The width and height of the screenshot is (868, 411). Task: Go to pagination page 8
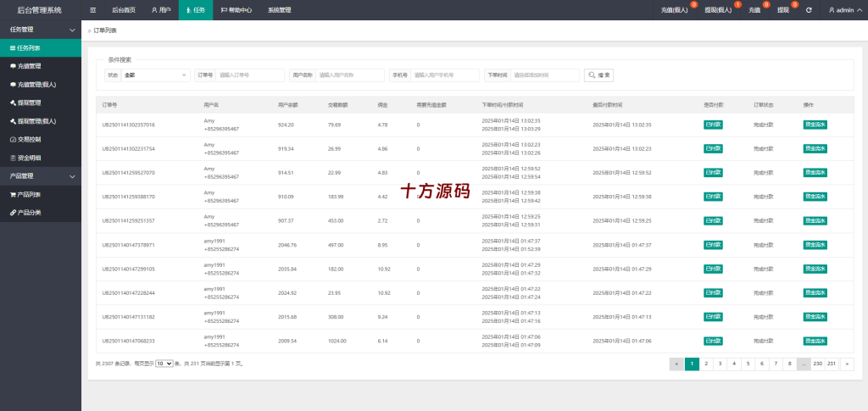(x=789, y=364)
